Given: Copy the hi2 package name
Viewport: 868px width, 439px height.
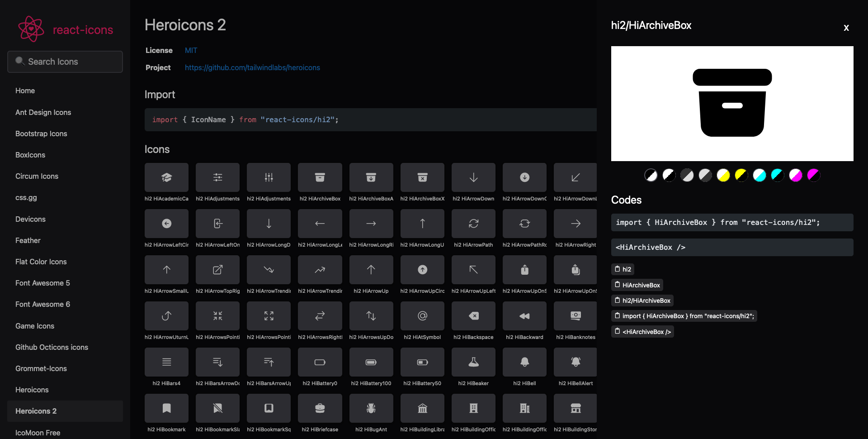Looking at the screenshot, I should click(623, 269).
